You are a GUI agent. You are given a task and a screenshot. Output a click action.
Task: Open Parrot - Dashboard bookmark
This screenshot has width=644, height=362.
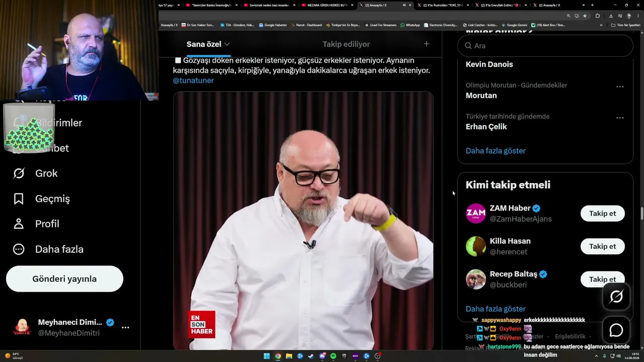(x=306, y=25)
